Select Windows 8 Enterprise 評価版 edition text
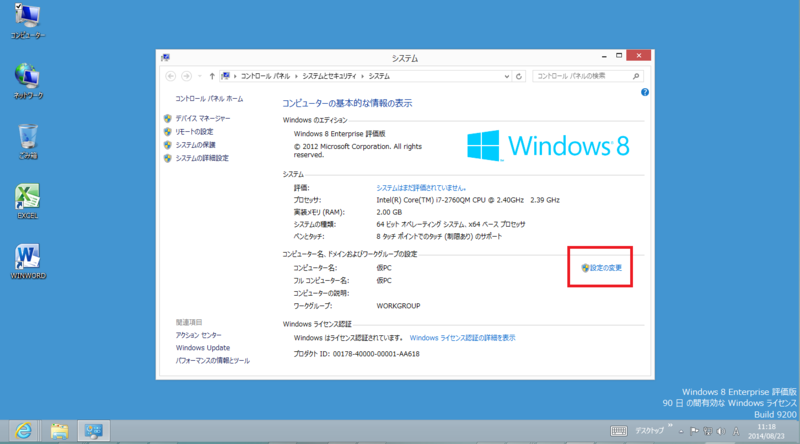The image size is (800, 444). click(339, 134)
